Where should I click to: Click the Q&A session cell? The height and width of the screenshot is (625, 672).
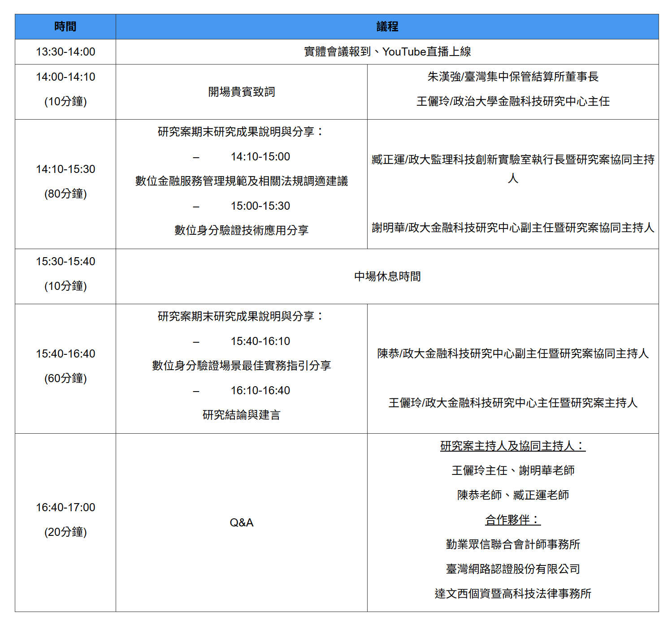coord(241,523)
